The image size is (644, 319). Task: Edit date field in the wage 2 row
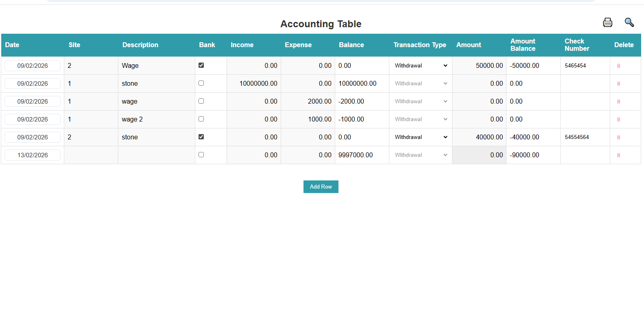(33, 119)
